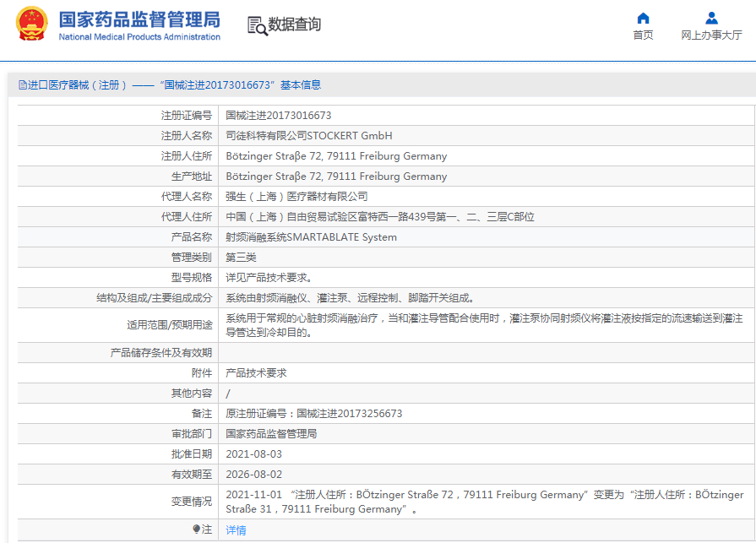Viewport: 756px width, 543px height.
Task: Click the expiry date 2026-08-02
Action: pyautogui.click(x=253, y=475)
